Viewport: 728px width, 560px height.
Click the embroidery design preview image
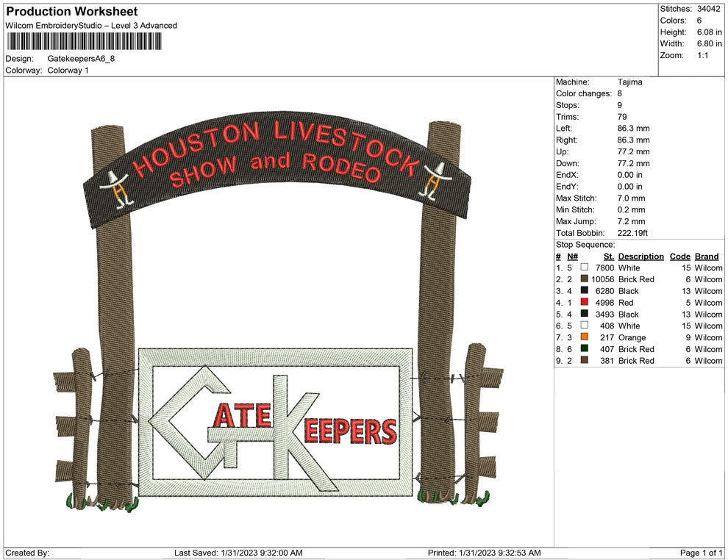coord(279,311)
